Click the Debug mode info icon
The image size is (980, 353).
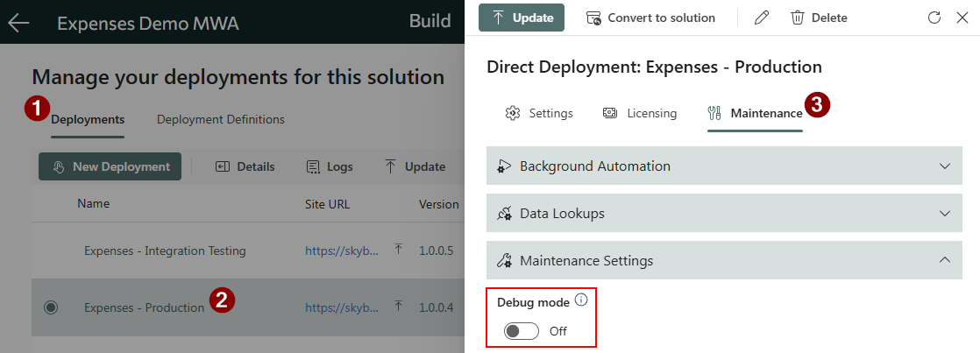581,300
